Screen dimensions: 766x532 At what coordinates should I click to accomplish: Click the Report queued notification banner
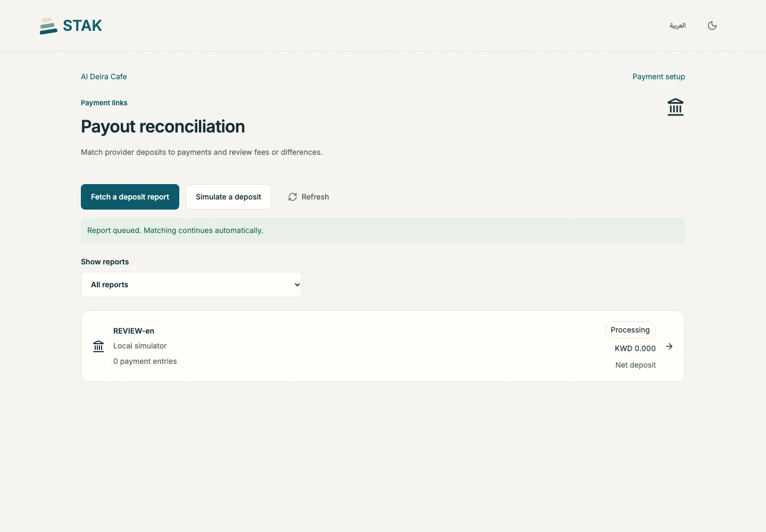pos(383,230)
